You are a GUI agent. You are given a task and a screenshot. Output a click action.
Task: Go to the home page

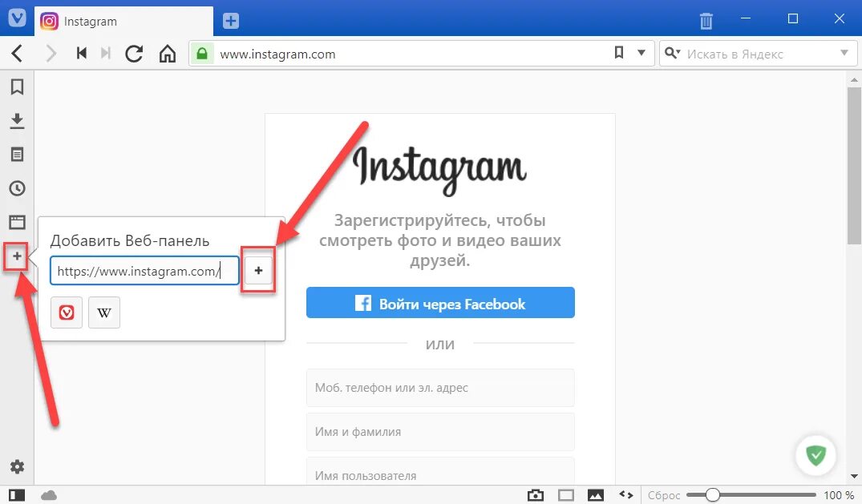point(168,54)
